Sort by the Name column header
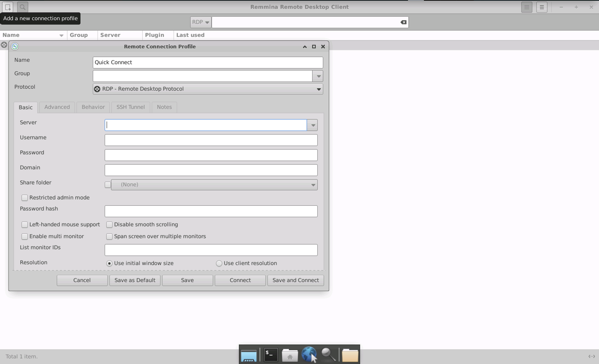This screenshot has width=599, height=364. (33, 35)
